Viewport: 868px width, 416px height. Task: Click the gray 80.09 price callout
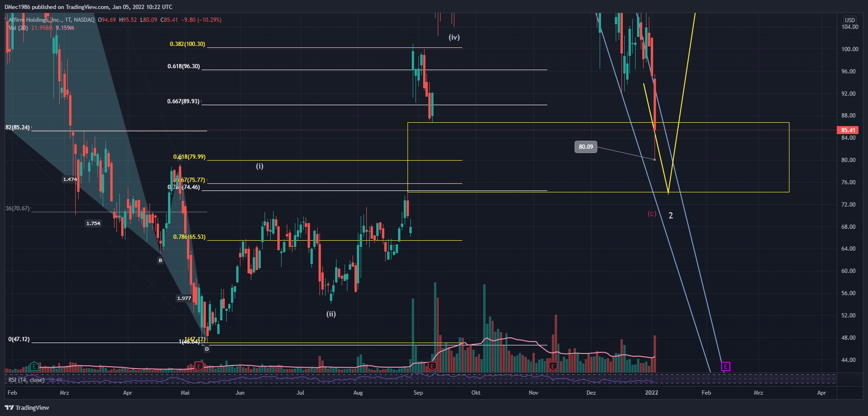(586, 147)
